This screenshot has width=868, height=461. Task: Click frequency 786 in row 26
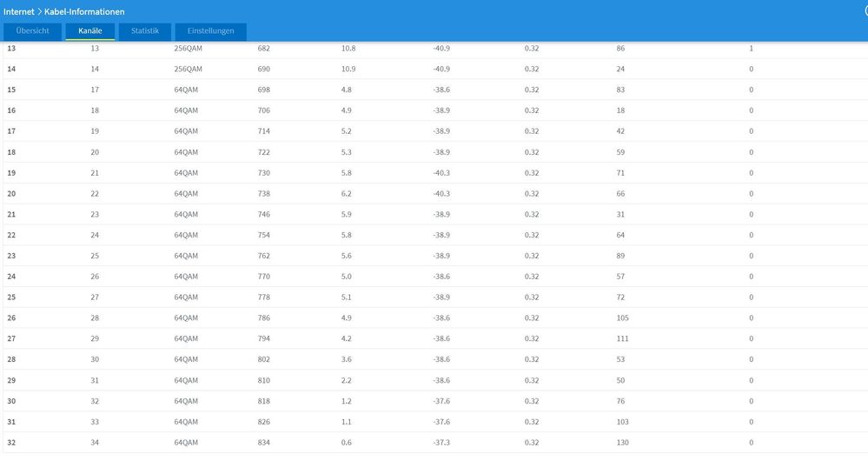pyautogui.click(x=264, y=318)
